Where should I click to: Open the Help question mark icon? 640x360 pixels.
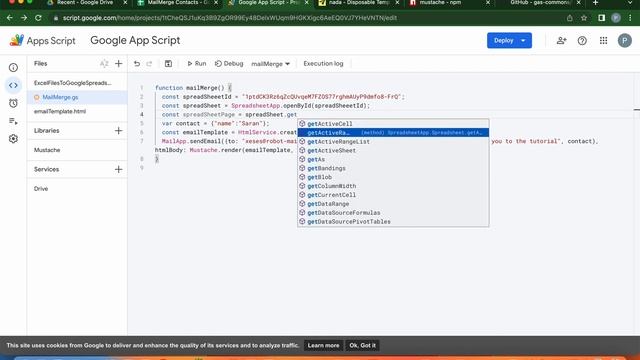click(582, 40)
